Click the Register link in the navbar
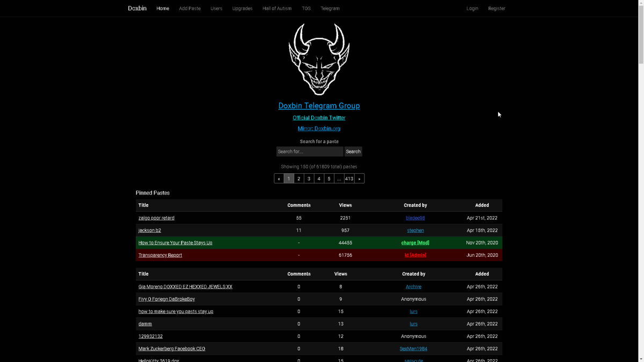Viewport: 644px width, 362px height. 496,9
